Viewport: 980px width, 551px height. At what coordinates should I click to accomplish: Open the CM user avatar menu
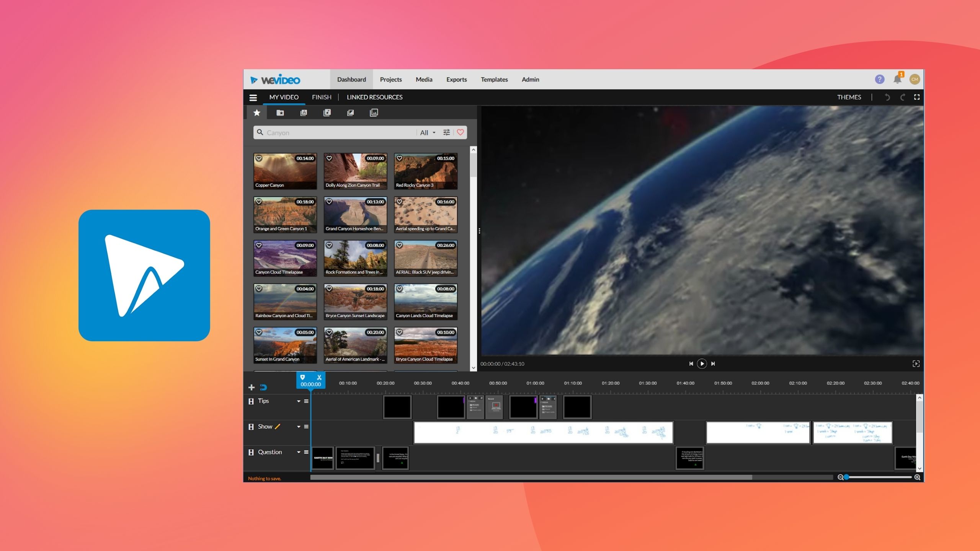915,79
